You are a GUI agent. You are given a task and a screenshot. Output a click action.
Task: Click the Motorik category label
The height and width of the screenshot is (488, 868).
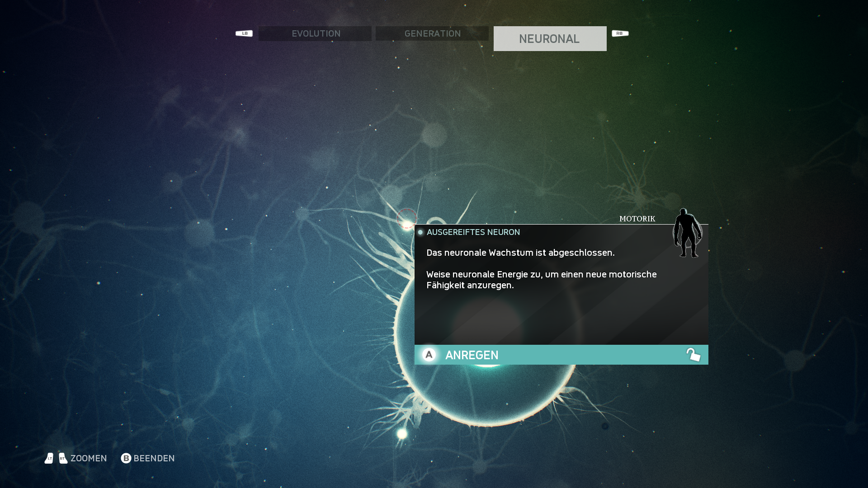click(x=637, y=219)
